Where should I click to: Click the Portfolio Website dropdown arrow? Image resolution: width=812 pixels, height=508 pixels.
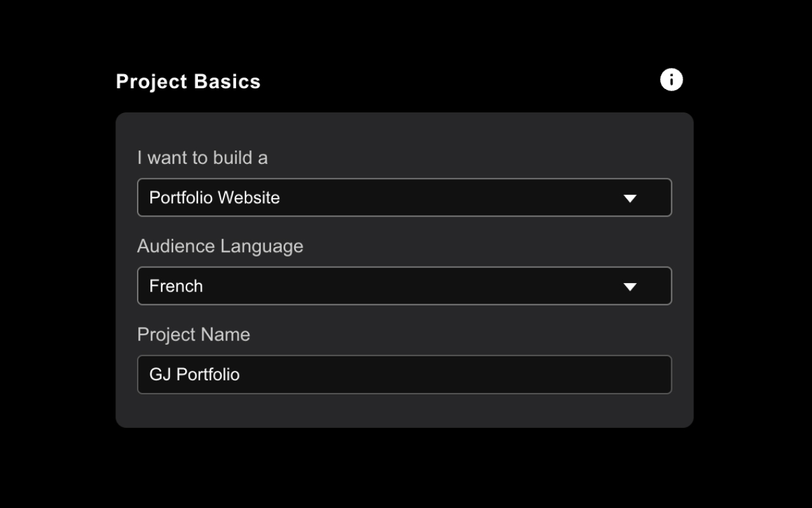[x=629, y=198]
